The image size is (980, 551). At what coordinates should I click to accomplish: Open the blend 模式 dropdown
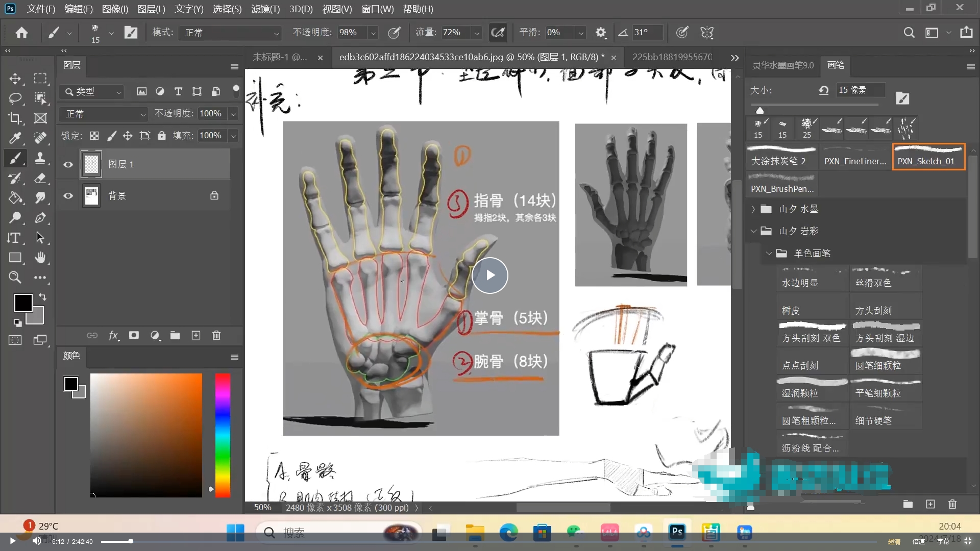(x=230, y=33)
